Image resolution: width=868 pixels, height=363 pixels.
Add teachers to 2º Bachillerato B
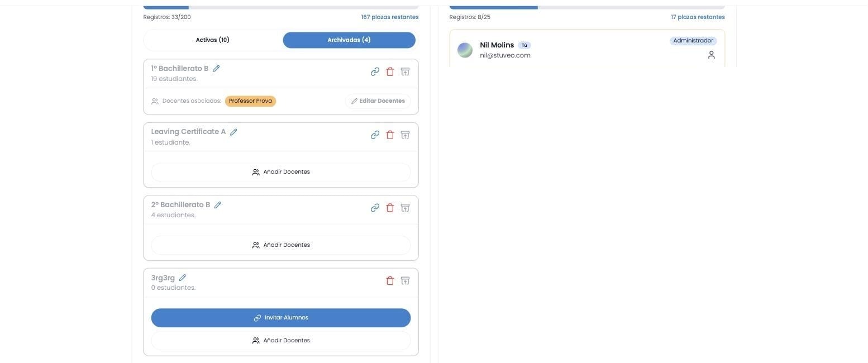coord(281,245)
